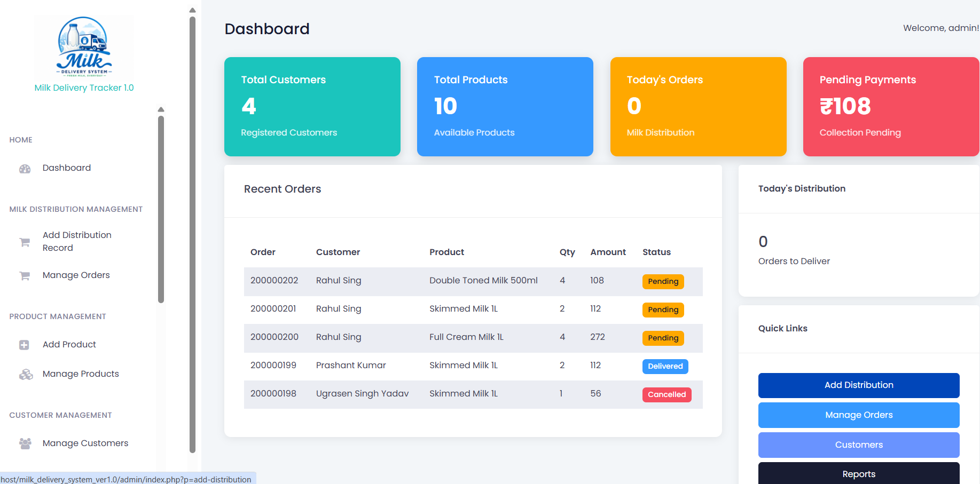Click product Full Cream Milk 1L

coord(466,337)
